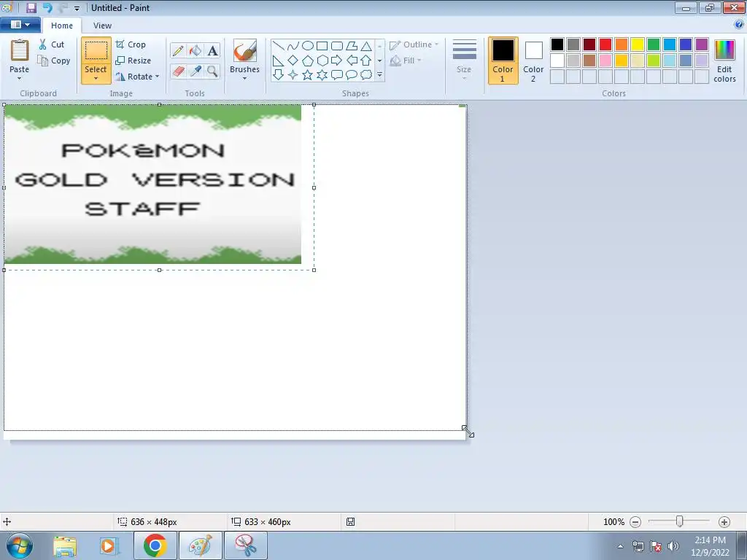
Task: Choose the Up arrow shape
Action: click(x=366, y=61)
